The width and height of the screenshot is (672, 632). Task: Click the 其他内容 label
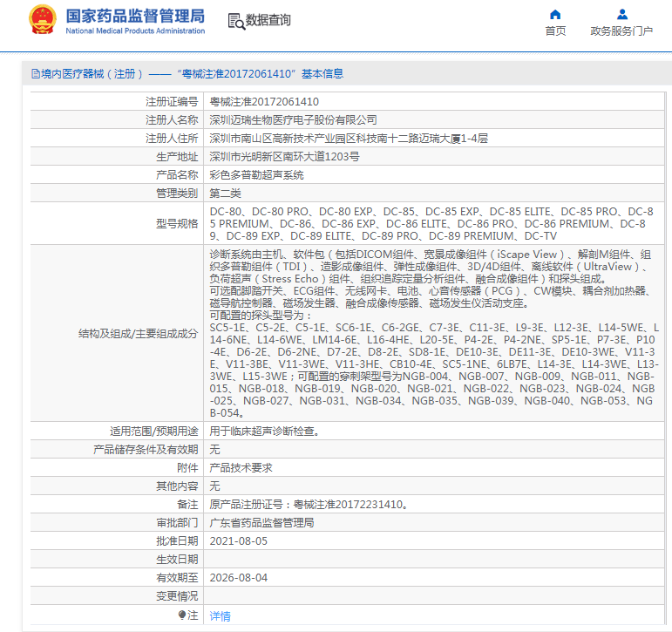click(x=177, y=486)
